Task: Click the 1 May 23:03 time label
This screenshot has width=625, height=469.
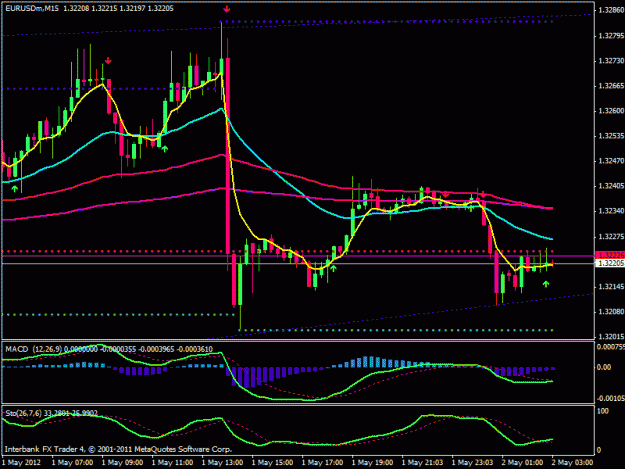Action: click(x=472, y=463)
